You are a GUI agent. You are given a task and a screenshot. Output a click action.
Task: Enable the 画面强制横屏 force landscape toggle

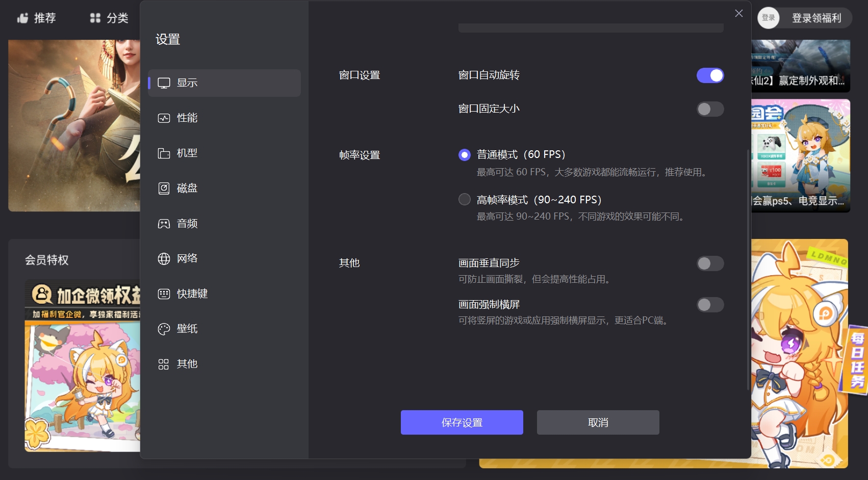click(x=710, y=305)
